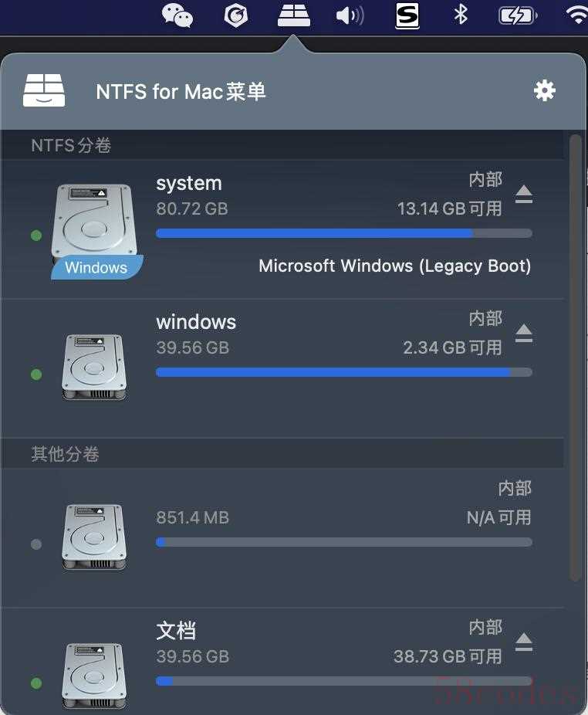This screenshot has height=715, width=588.
Task: Select the windows volume name
Action: click(196, 322)
